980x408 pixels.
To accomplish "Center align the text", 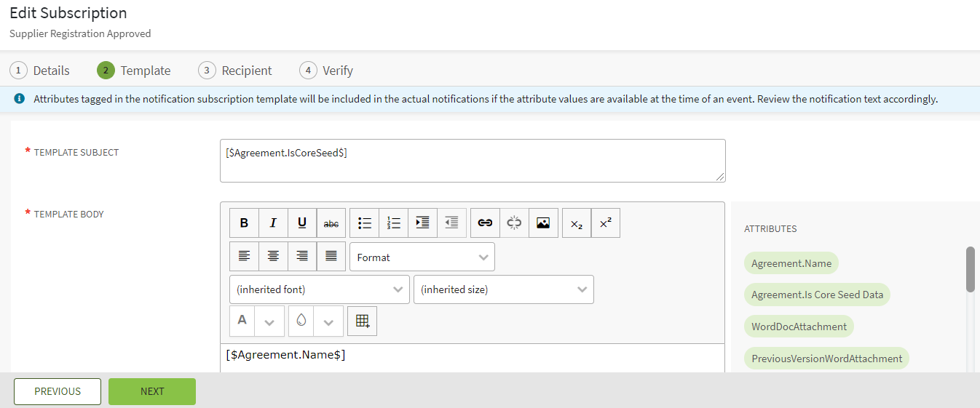I will (273, 256).
